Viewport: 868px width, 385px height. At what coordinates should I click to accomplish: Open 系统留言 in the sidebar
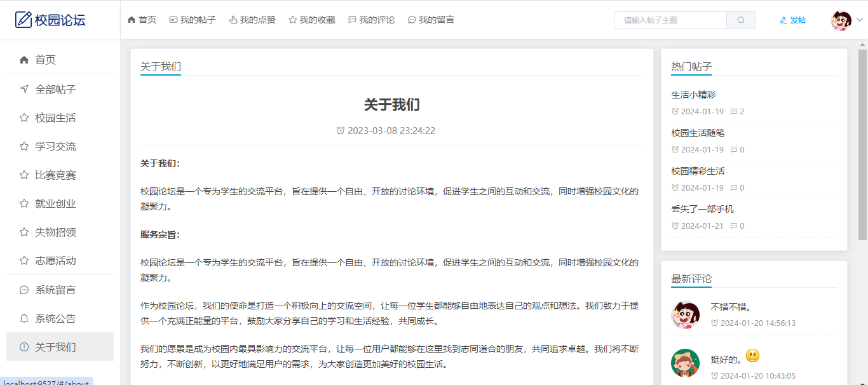[60, 290]
